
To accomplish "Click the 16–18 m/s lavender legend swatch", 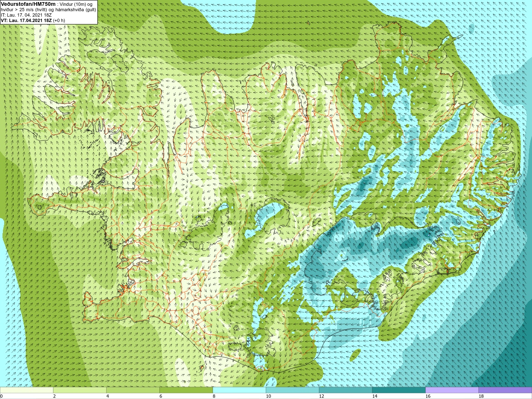I will click(x=452, y=390).
